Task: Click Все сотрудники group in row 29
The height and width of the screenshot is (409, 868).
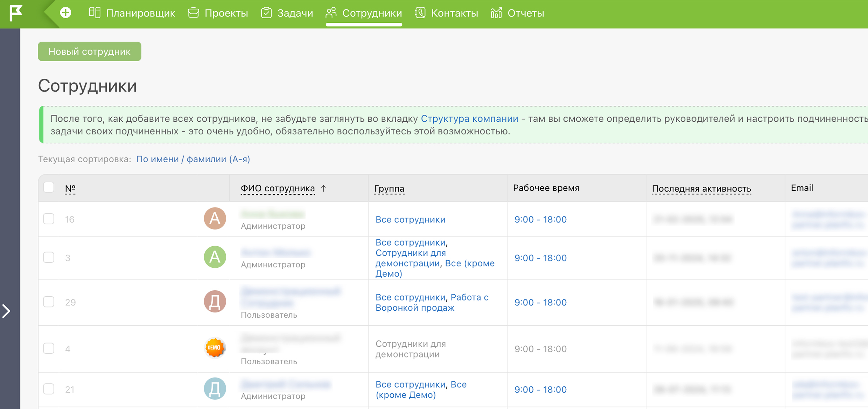Action: pyautogui.click(x=410, y=297)
